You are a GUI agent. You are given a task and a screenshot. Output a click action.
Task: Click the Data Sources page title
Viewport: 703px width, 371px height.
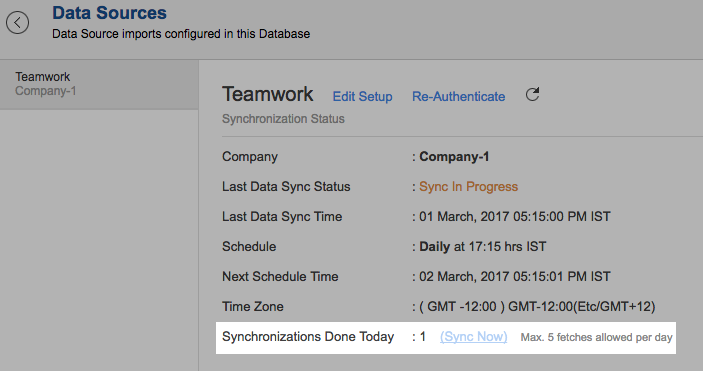point(109,13)
